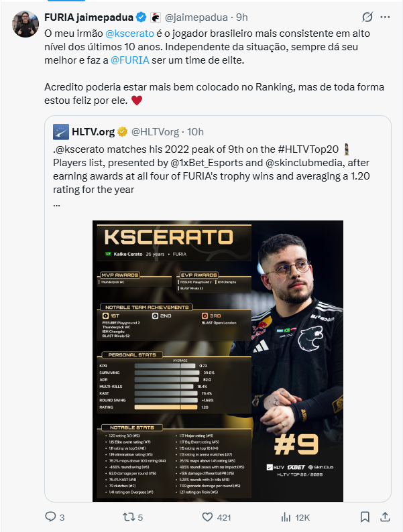Image resolution: width=403 pixels, height=532 pixels.
Task: Open the three-dot more options menu
Action: pos(385,17)
